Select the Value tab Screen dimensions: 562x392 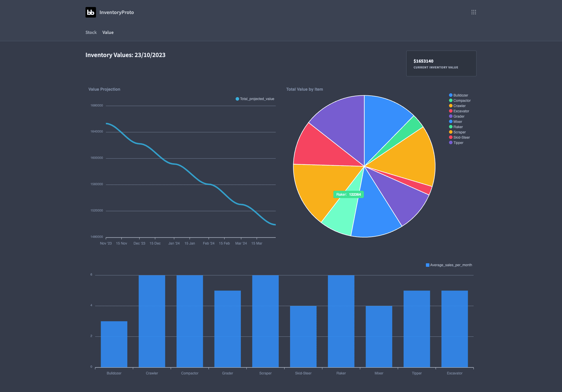(108, 32)
